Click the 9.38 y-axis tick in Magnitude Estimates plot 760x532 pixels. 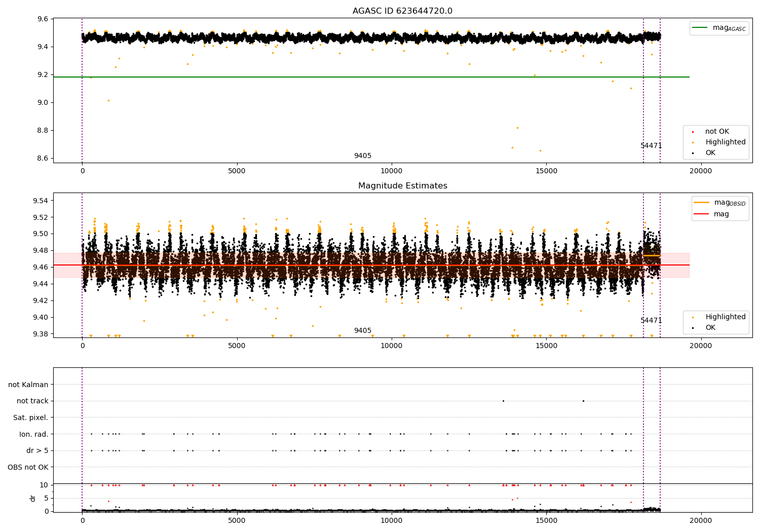pos(41,334)
